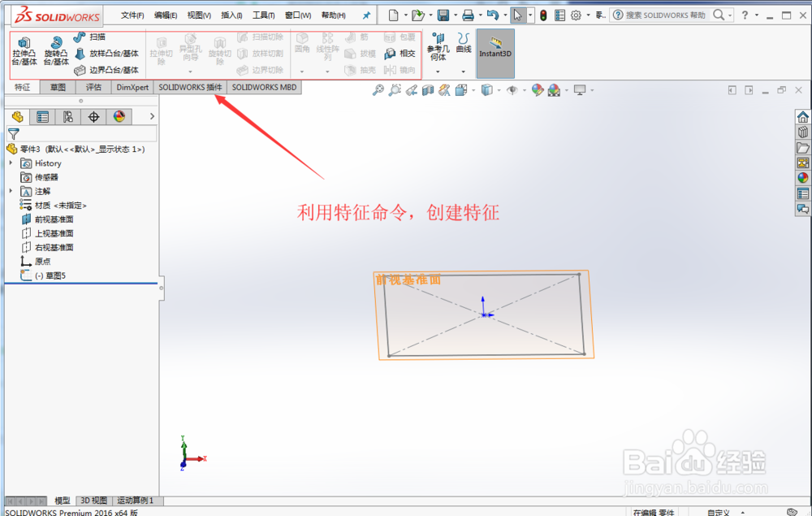This screenshot has height=516, width=812.
Task: Open the Design Library icon in task pane
Action: 803,132
